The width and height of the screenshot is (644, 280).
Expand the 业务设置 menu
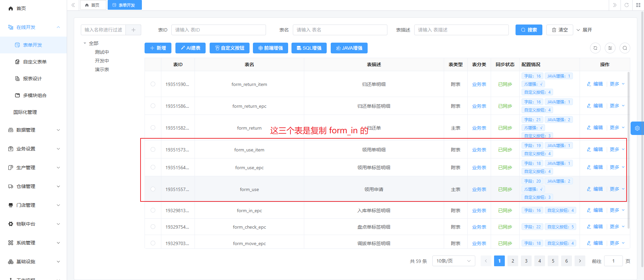click(x=58, y=149)
